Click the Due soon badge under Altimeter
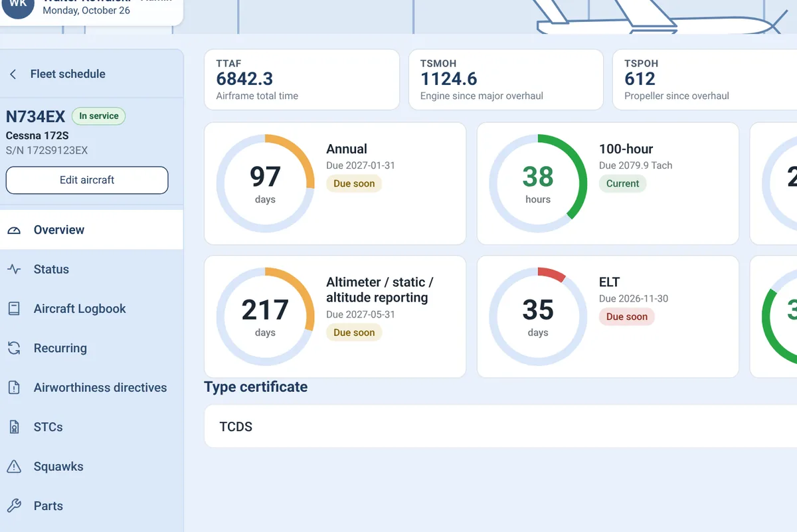Image resolution: width=797 pixels, height=532 pixels. coord(354,333)
